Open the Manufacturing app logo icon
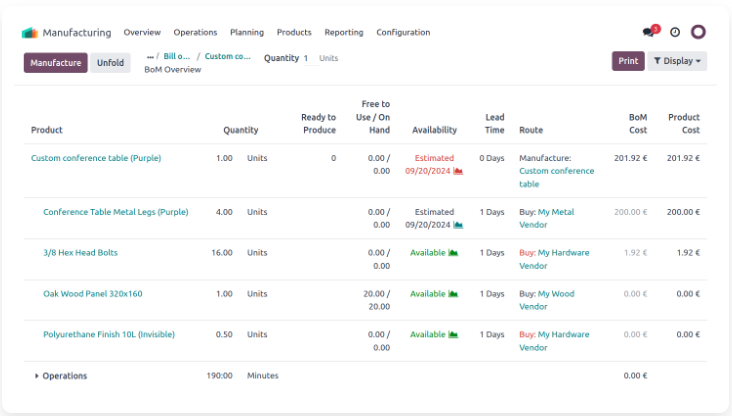The height and width of the screenshot is (416, 732). point(29,33)
